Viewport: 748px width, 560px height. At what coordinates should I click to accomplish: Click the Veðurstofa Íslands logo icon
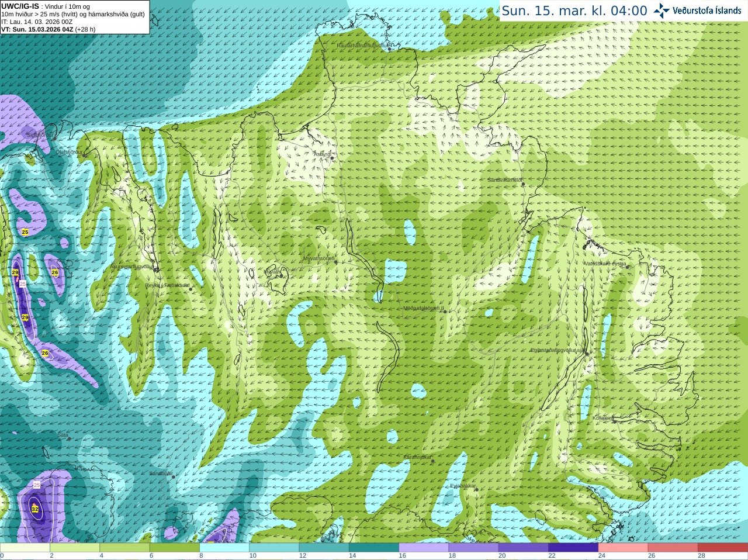[x=662, y=11]
